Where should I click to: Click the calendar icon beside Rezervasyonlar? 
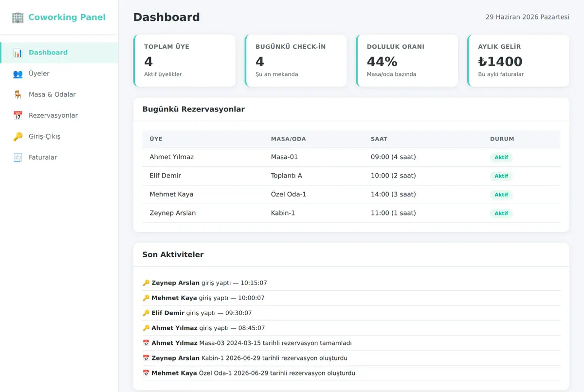pyautogui.click(x=18, y=115)
